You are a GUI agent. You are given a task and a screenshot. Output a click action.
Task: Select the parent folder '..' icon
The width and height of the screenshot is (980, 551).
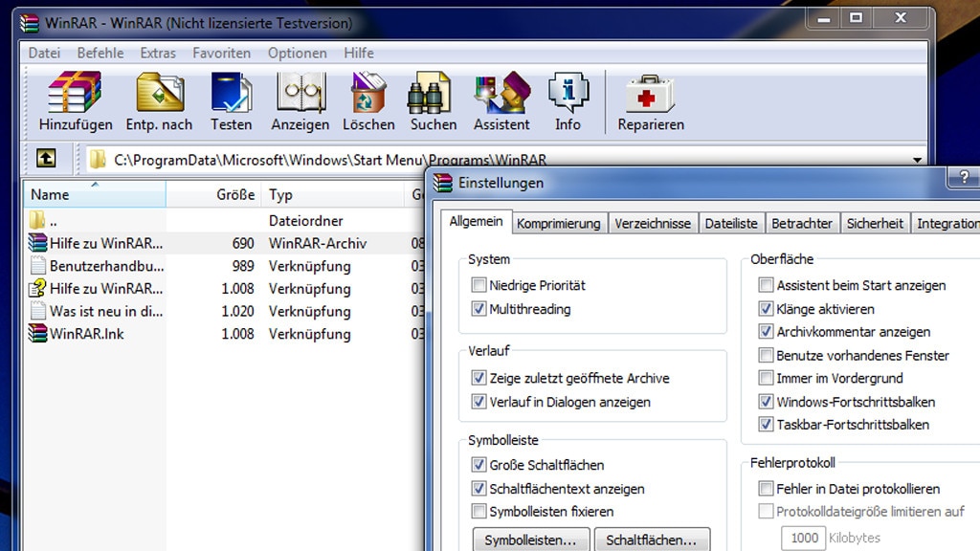coord(37,220)
